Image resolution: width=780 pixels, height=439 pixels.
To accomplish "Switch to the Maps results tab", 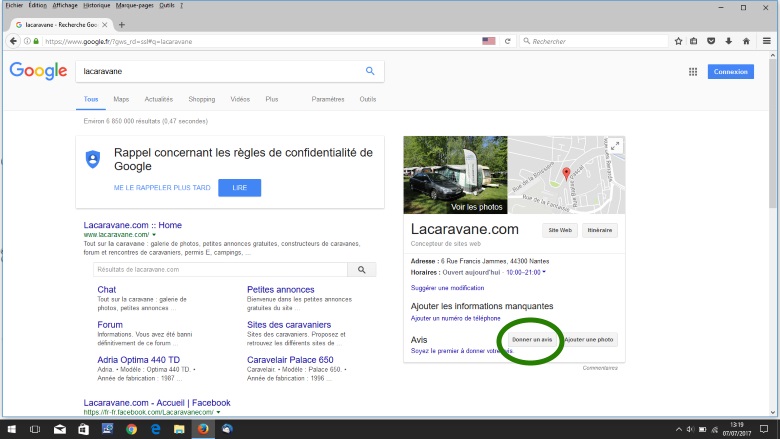I will 121,99.
